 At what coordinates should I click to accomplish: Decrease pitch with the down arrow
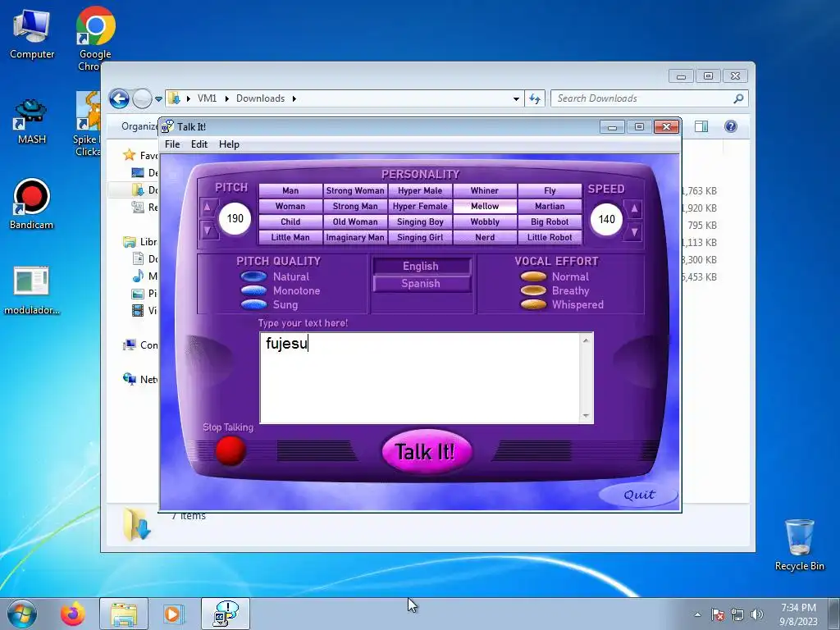[x=208, y=231]
